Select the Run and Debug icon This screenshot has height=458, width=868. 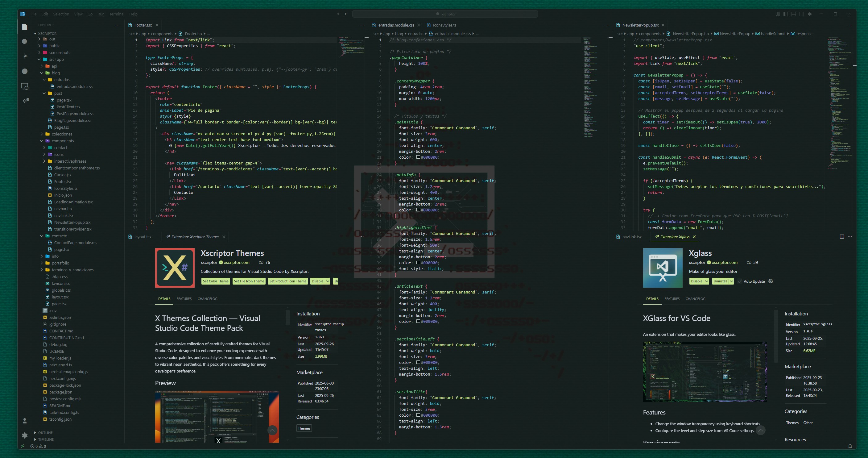[x=25, y=71]
